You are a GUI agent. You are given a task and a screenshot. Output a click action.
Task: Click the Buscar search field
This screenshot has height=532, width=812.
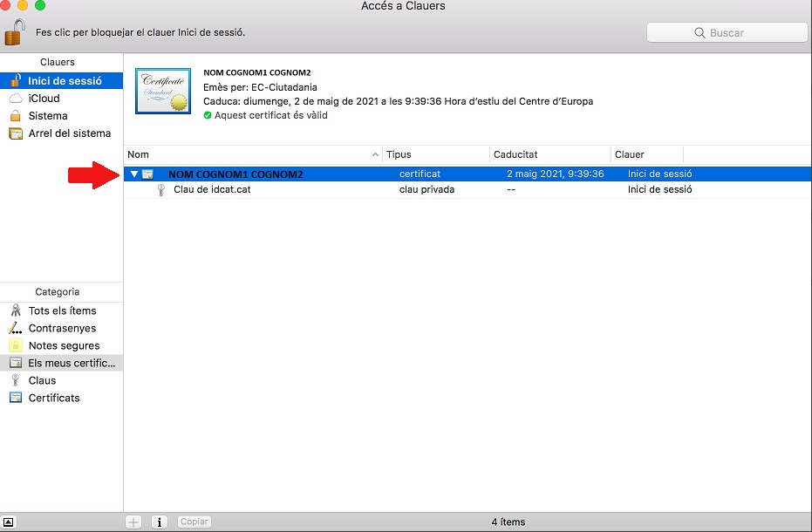[727, 32]
